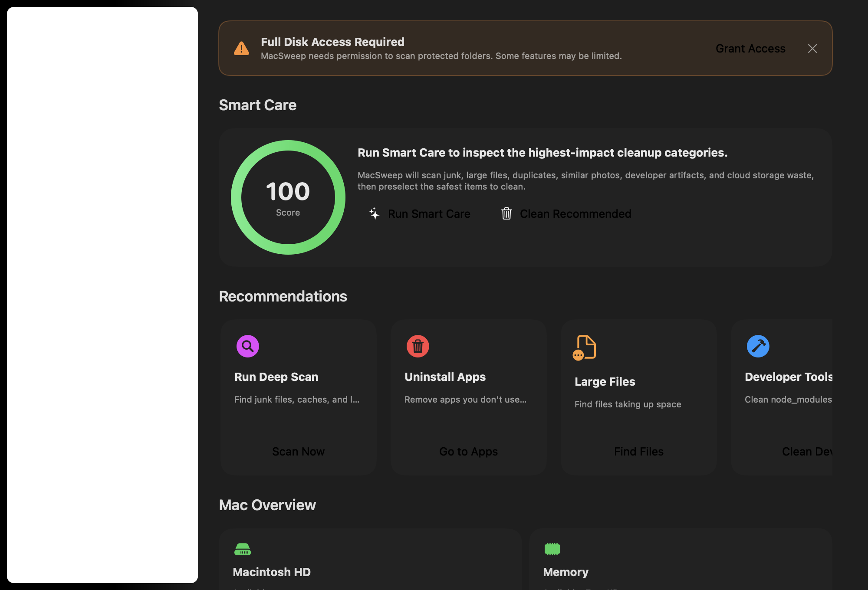The width and height of the screenshot is (868, 590).
Task: Click the Developer Tools card title
Action: (x=789, y=377)
